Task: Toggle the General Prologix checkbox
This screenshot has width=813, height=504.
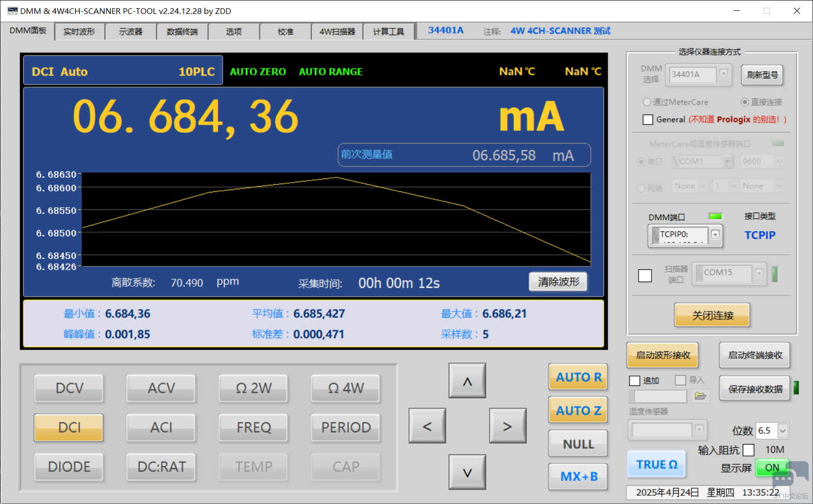Action: (648, 120)
